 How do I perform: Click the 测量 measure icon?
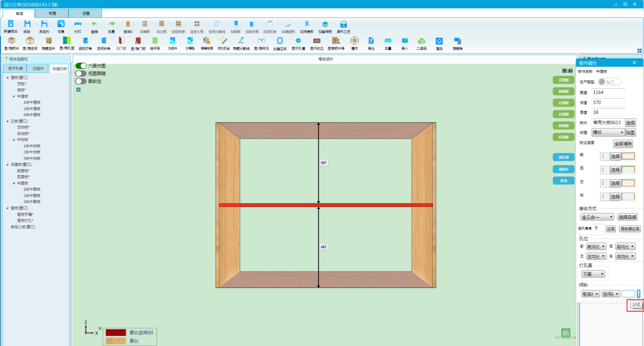[x=388, y=41]
